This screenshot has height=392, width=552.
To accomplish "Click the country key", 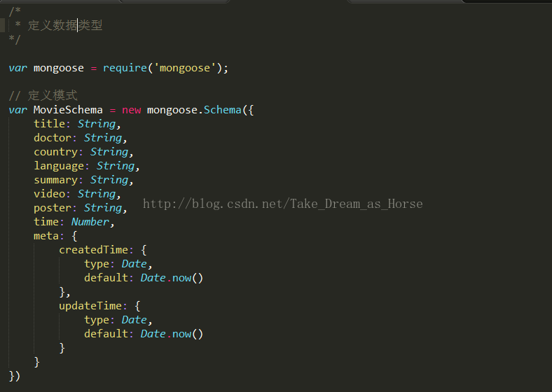I will tap(55, 153).
